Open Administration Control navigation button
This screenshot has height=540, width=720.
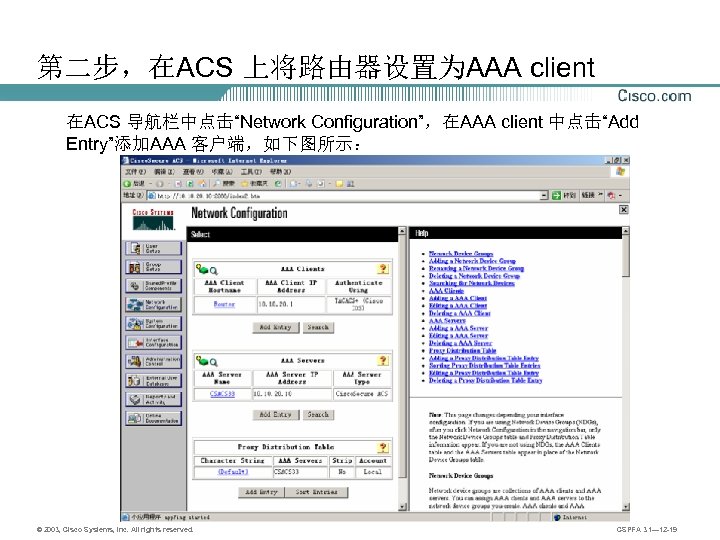pos(153,361)
